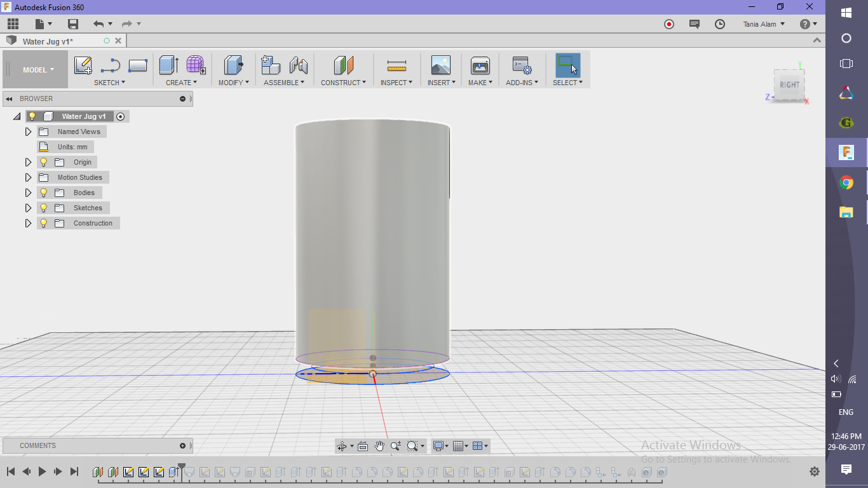
Task: Toggle visibility bulb of Water Jug v1
Action: (32, 116)
